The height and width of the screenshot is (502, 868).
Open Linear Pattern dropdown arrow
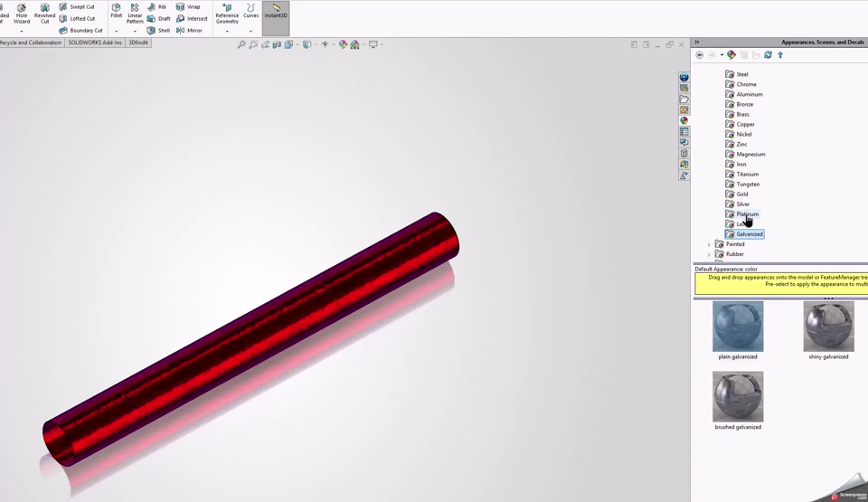pyautogui.click(x=135, y=31)
